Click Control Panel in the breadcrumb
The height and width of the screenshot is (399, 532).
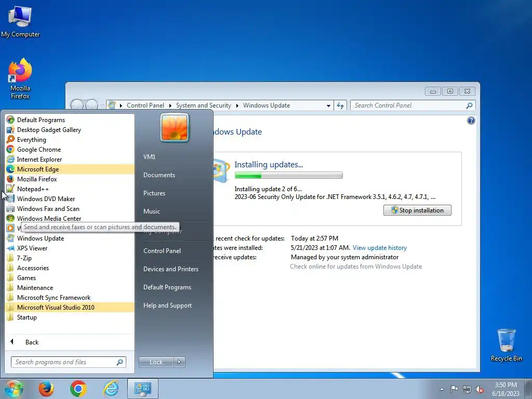coord(145,105)
